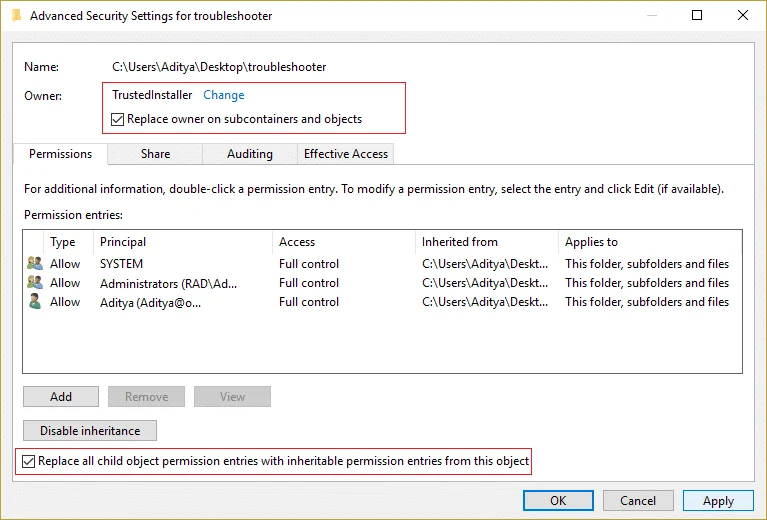Click the Administrators row group icon
Screen dimensions: 767x520
pos(35,282)
